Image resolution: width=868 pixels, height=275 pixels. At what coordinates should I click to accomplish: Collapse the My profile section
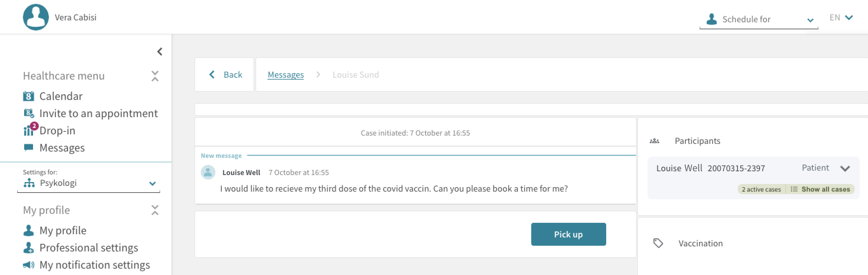coord(155,210)
